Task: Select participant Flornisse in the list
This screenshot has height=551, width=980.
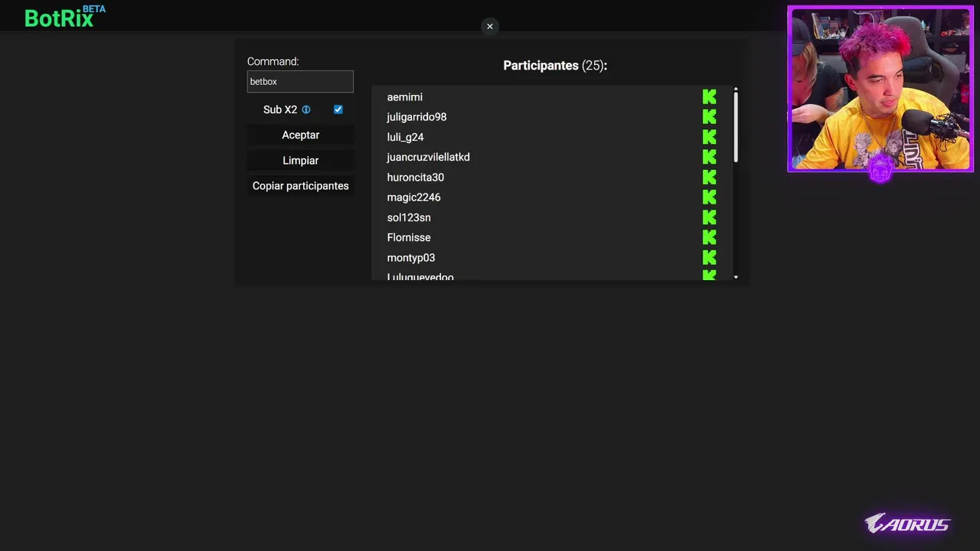Action: point(409,238)
